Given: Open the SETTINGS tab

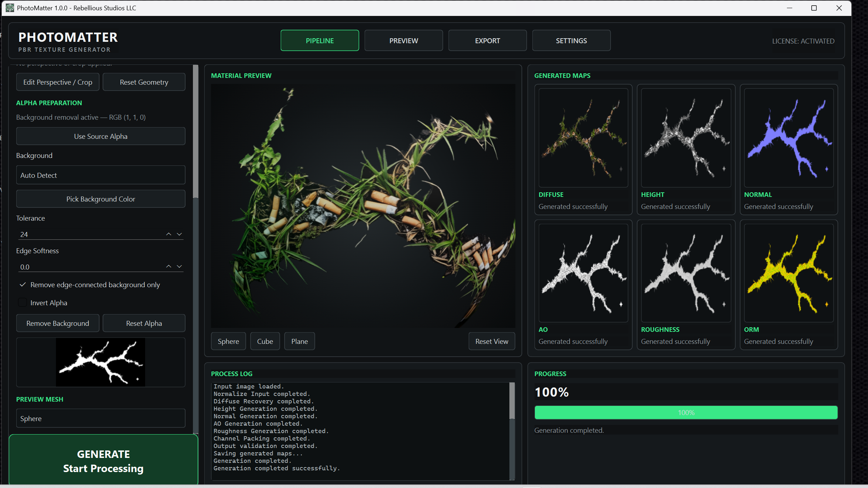Looking at the screenshot, I should click(x=571, y=41).
